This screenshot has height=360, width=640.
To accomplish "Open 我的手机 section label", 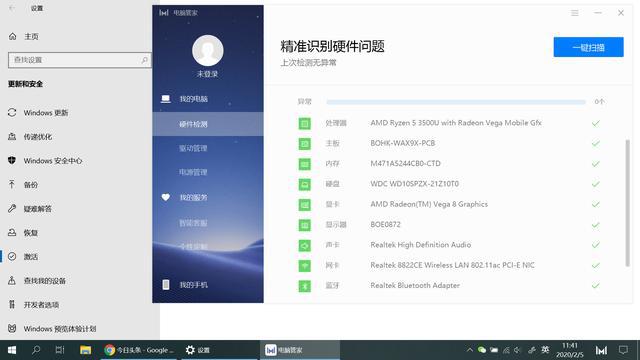I will tap(194, 284).
